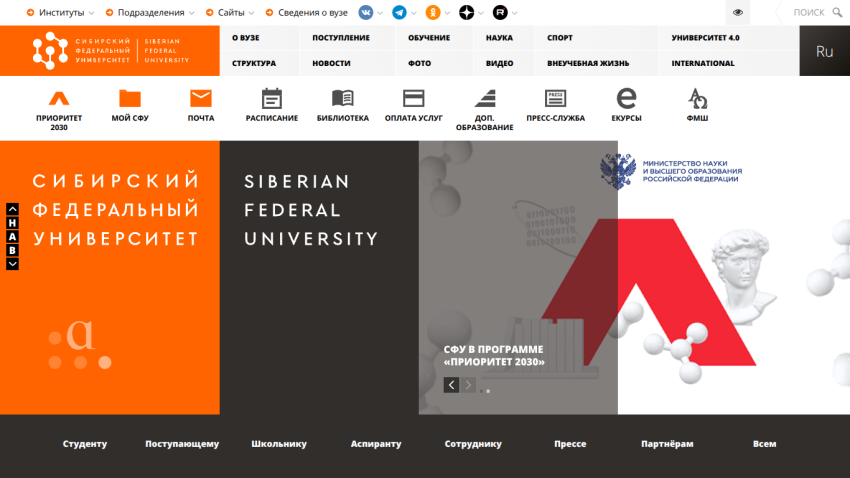Open the Сотруднику section link

point(473,444)
